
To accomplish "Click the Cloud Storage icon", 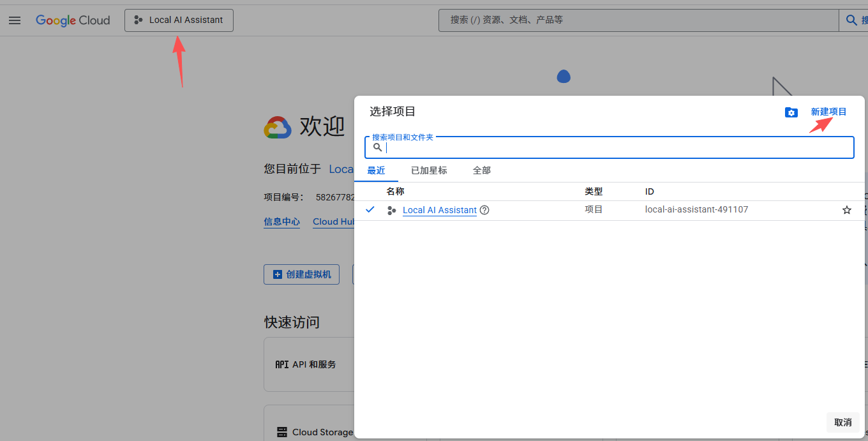I will (x=282, y=432).
